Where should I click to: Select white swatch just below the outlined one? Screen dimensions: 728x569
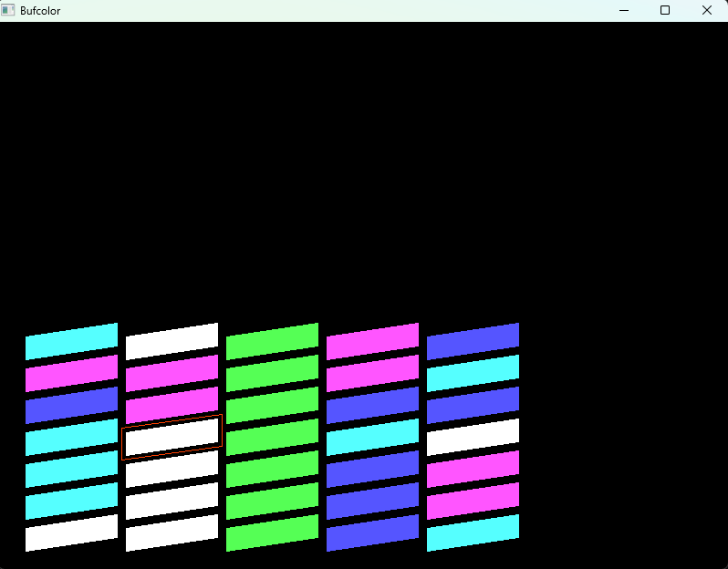point(172,470)
